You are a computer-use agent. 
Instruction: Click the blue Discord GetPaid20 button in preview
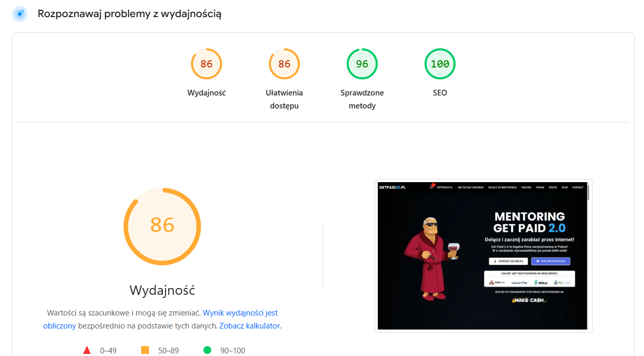pos(551,262)
